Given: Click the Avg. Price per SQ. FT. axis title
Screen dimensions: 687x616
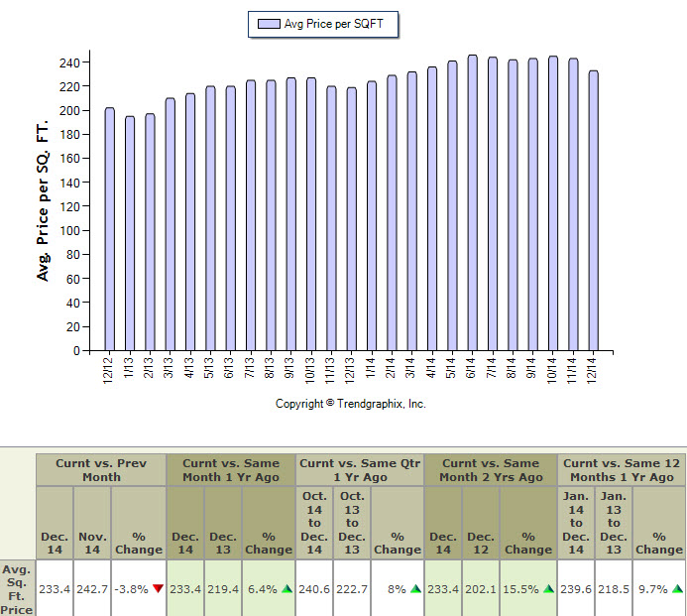Looking at the screenshot, I should pos(43,200).
